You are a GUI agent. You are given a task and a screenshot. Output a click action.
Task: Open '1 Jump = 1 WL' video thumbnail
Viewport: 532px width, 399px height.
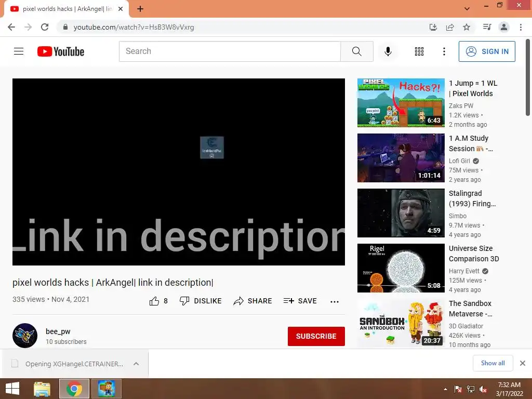coord(401,103)
